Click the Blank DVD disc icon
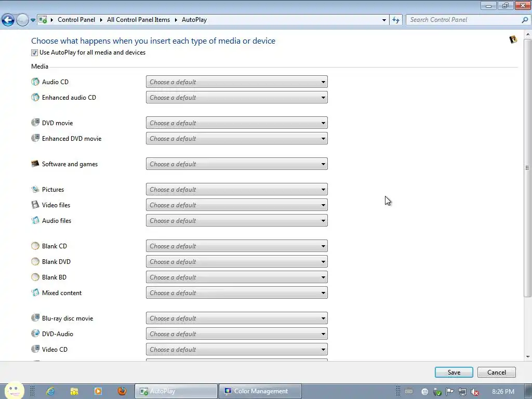This screenshot has width=532, height=399. [35, 262]
